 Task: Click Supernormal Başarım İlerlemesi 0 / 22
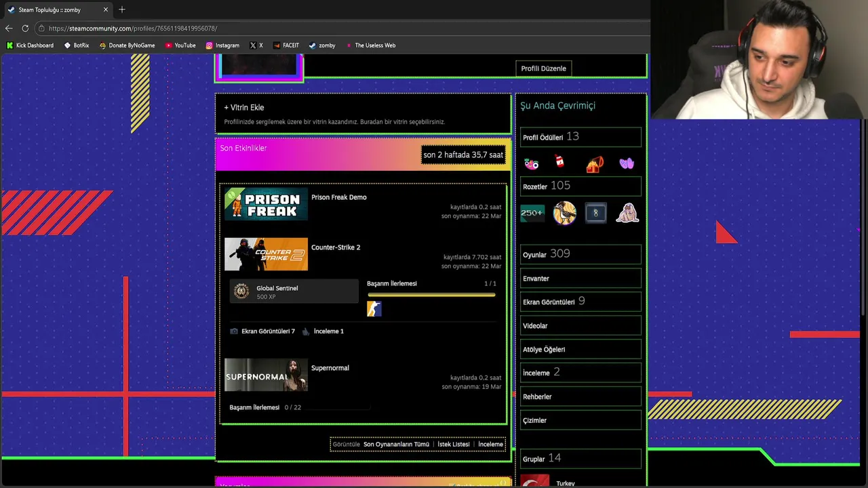point(265,407)
